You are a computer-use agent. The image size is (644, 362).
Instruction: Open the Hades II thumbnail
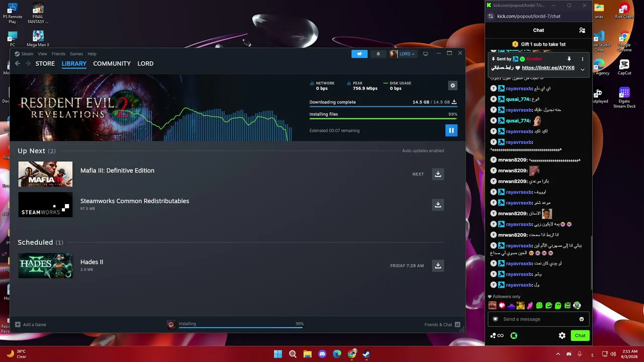[x=45, y=265]
